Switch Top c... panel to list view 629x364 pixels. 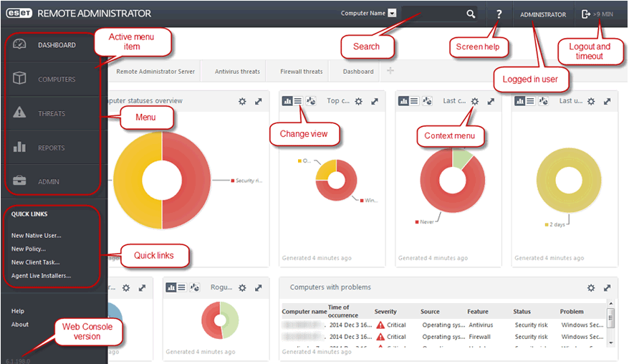coord(297,101)
